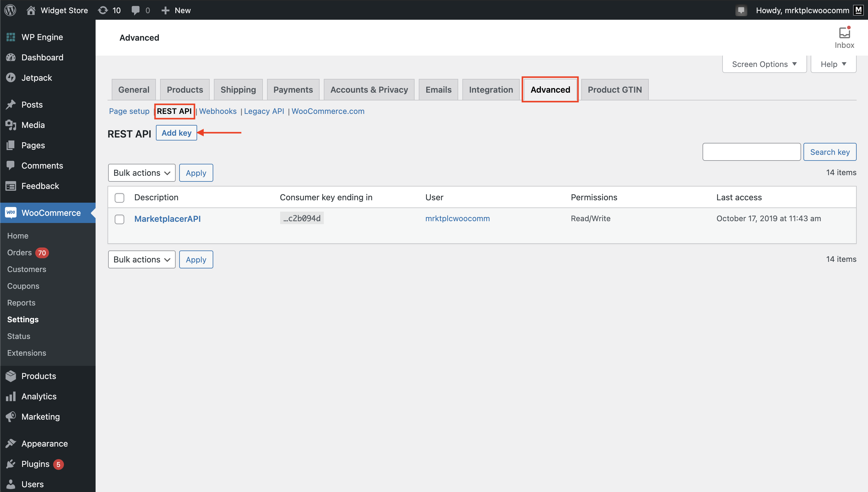
Task: Switch to the Shipping tab
Action: pos(238,90)
